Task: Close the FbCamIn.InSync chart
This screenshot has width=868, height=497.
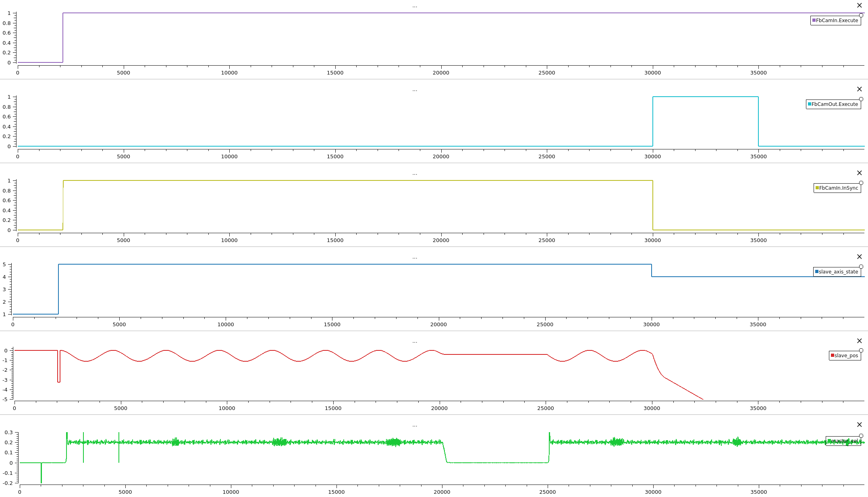Action: pos(859,173)
